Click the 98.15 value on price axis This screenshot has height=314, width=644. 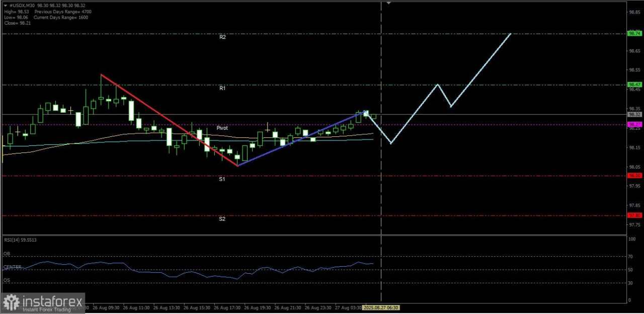pyautogui.click(x=634, y=148)
